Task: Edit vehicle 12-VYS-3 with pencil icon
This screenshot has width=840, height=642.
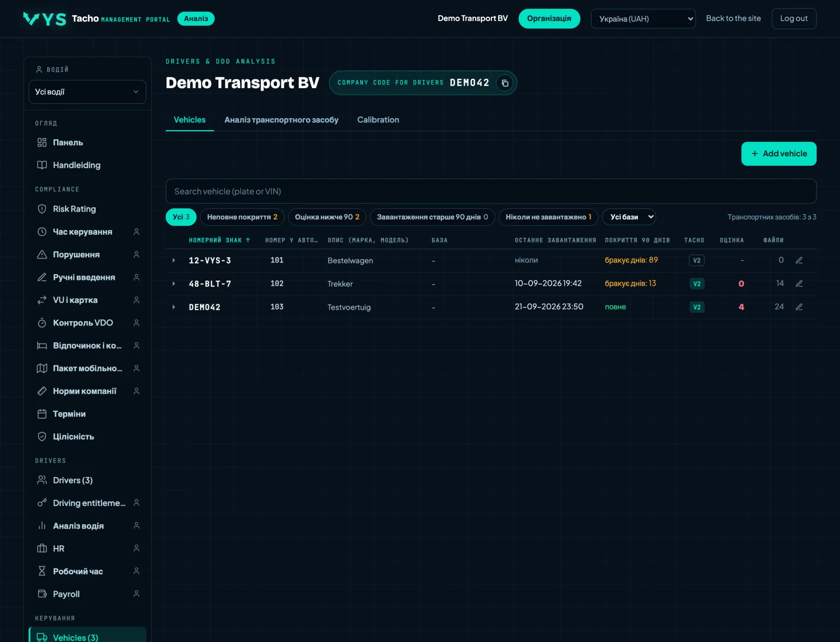Action: tap(799, 260)
